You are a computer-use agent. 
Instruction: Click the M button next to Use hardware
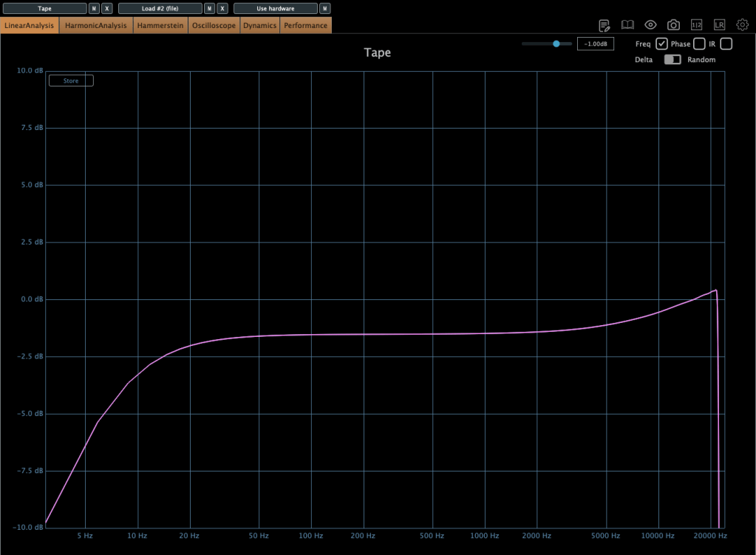click(x=324, y=9)
